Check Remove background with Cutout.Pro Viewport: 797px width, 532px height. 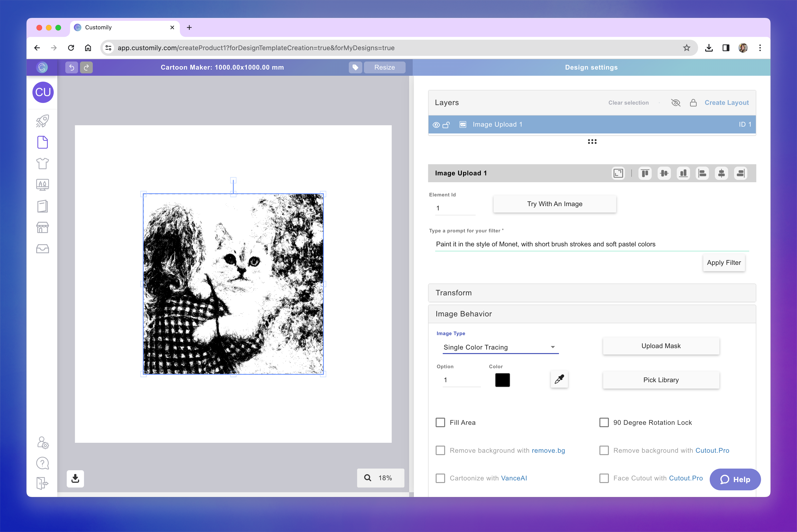click(604, 450)
